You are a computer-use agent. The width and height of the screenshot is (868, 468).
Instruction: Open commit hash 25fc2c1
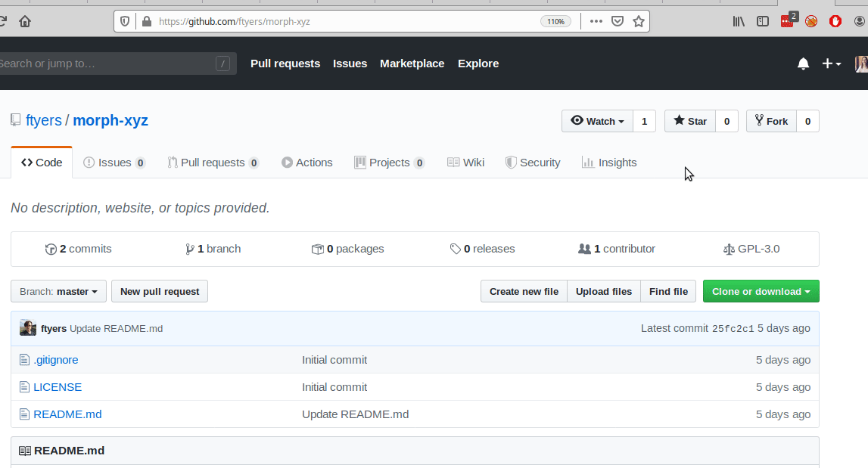[x=733, y=329]
